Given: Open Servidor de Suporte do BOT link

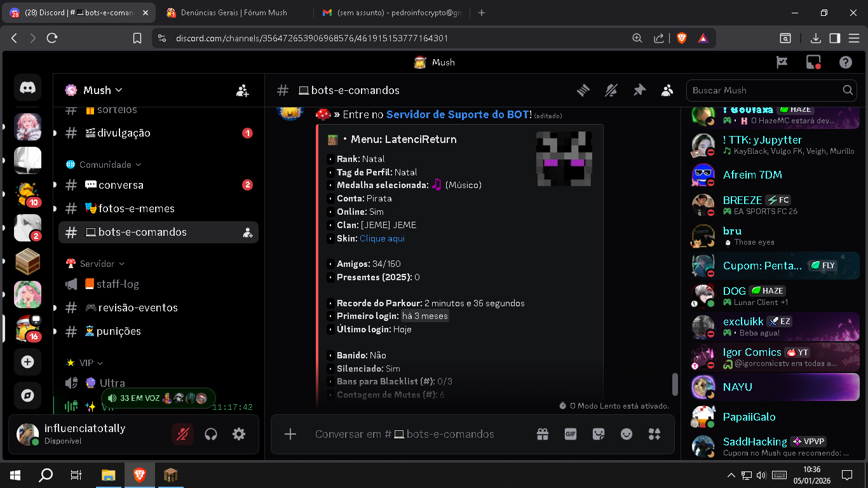Looking at the screenshot, I should pos(458,114).
